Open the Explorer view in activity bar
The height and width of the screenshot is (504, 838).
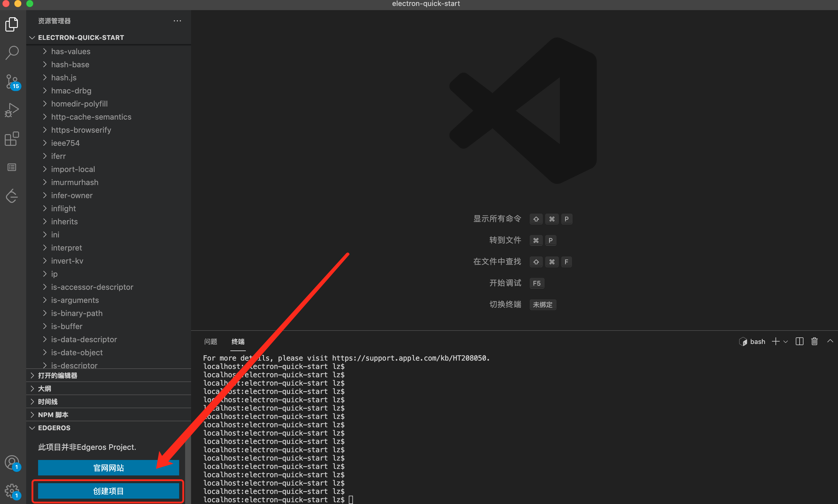12,24
